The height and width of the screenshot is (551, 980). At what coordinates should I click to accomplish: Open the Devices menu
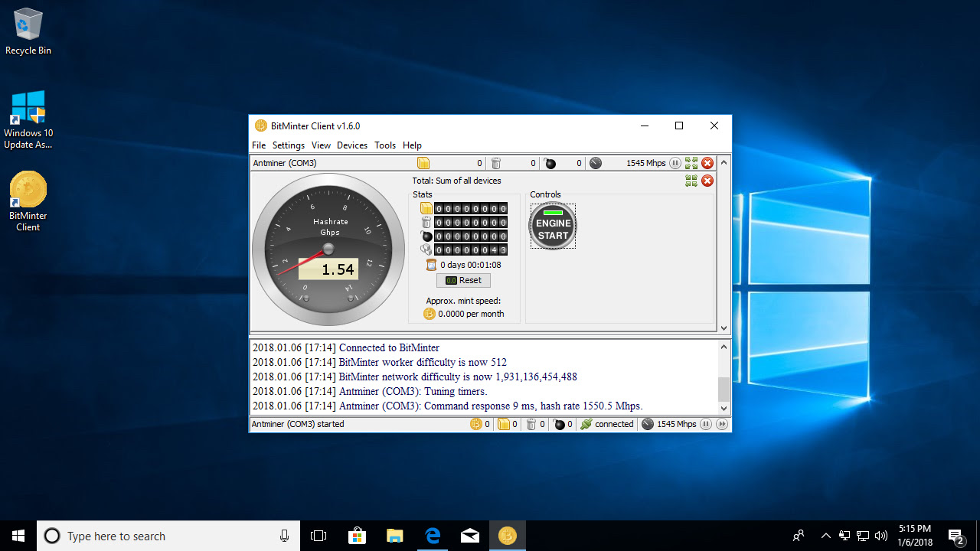point(352,145)
